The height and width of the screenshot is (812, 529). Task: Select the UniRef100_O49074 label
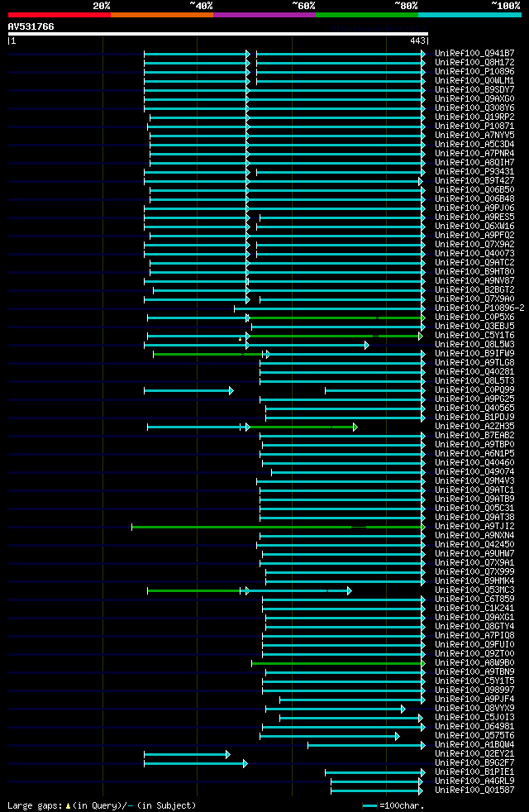[474, 472]
